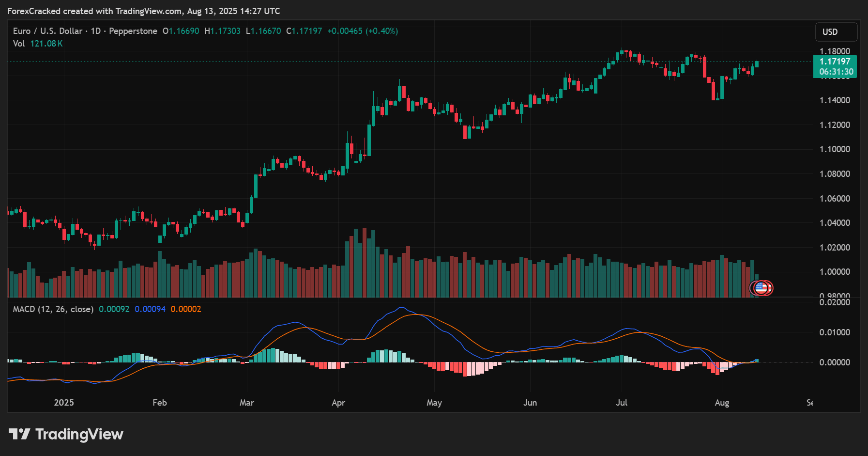Toggle the USD currency button
The width and height of the screenshot is (868, 456).
pyautogui.click(x=836, y=31)
